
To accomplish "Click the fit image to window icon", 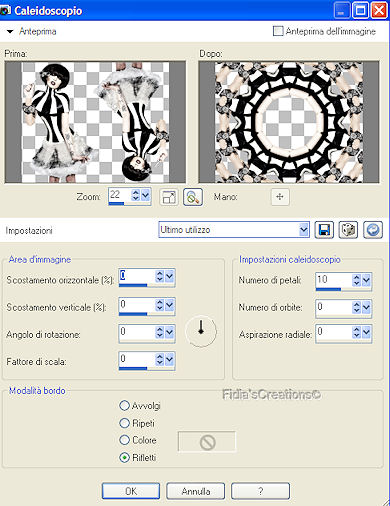I will point(169,197).
